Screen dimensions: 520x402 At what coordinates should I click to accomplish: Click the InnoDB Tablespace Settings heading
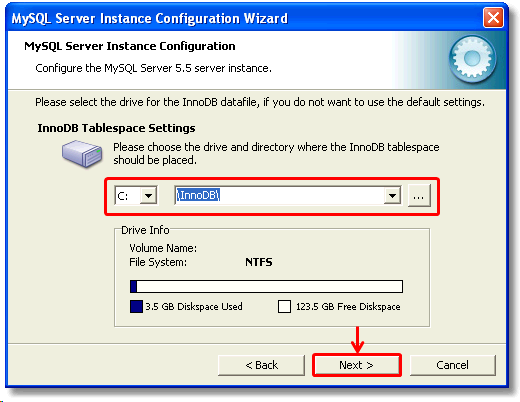(116, 128)
